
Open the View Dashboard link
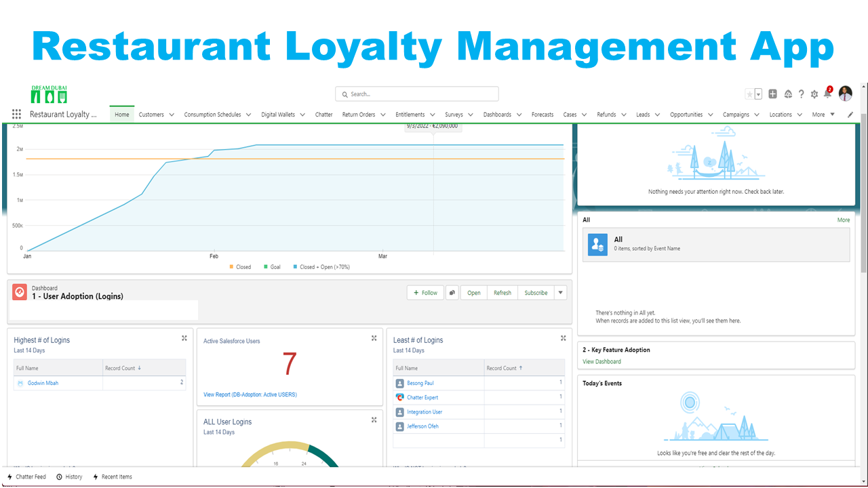click(601, 361)
